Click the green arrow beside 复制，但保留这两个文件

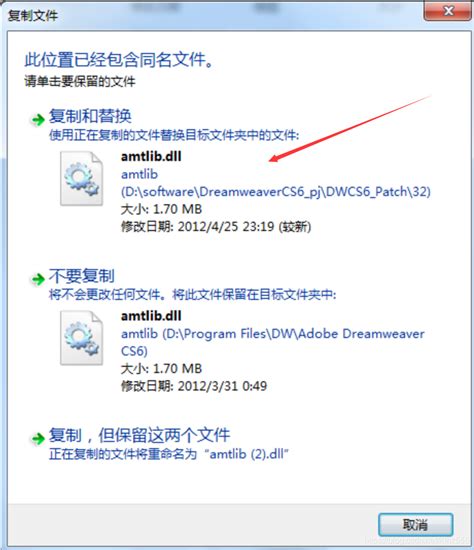pyautogui.click(x=38, y=438)
